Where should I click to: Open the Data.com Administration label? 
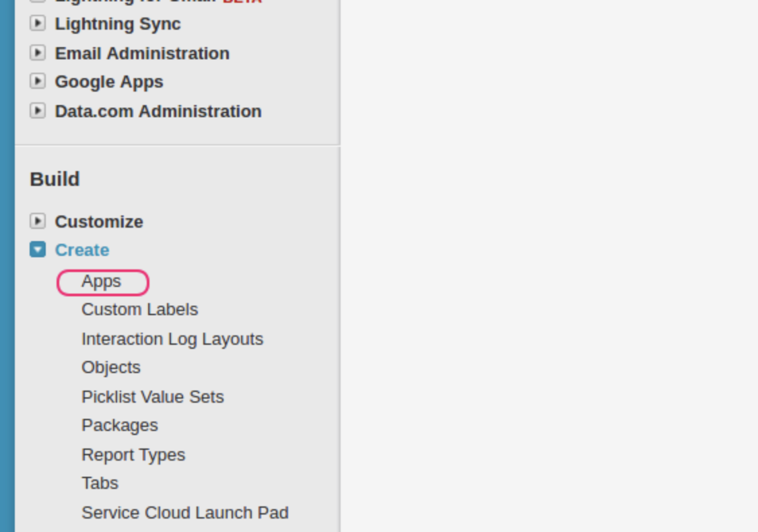tap(158, 110)
